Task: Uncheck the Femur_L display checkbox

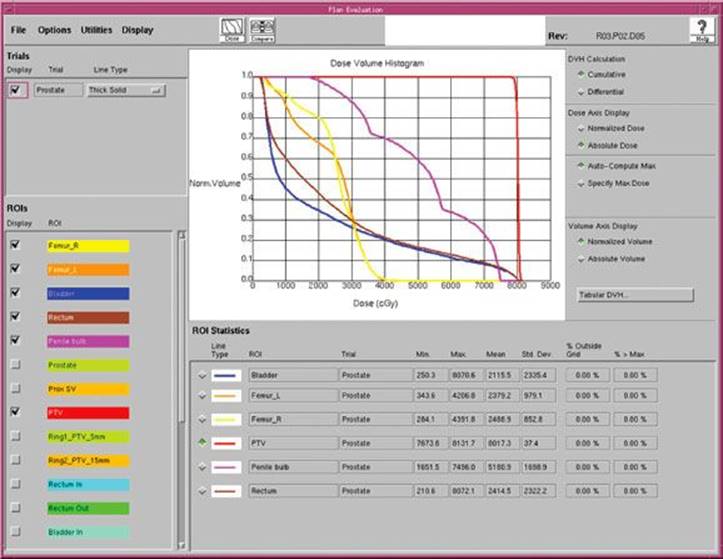Action: click(15, 268)
